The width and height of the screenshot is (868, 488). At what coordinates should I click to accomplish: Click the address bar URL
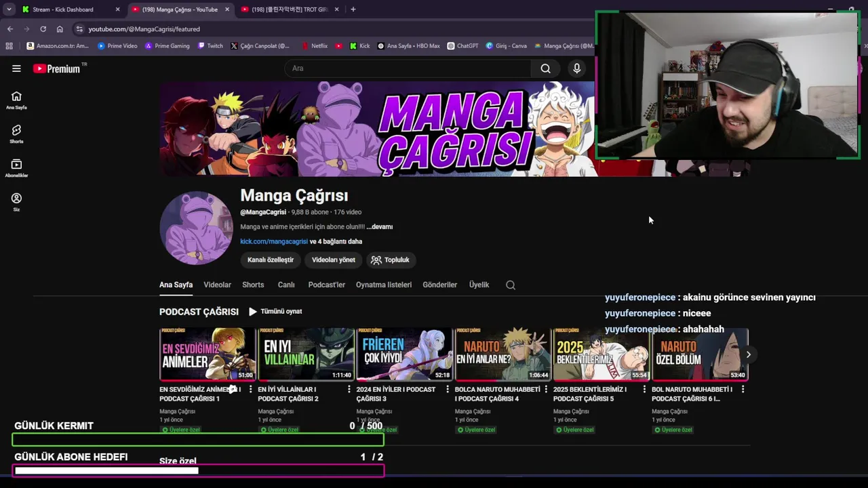(144, 29)
